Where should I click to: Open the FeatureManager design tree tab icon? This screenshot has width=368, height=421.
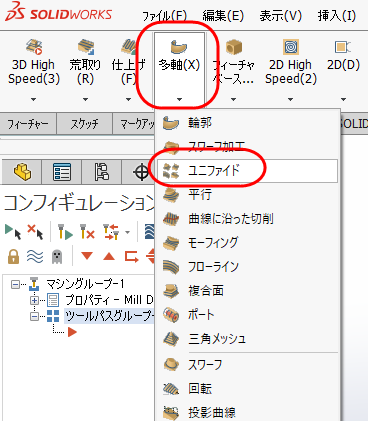point(22,172)
